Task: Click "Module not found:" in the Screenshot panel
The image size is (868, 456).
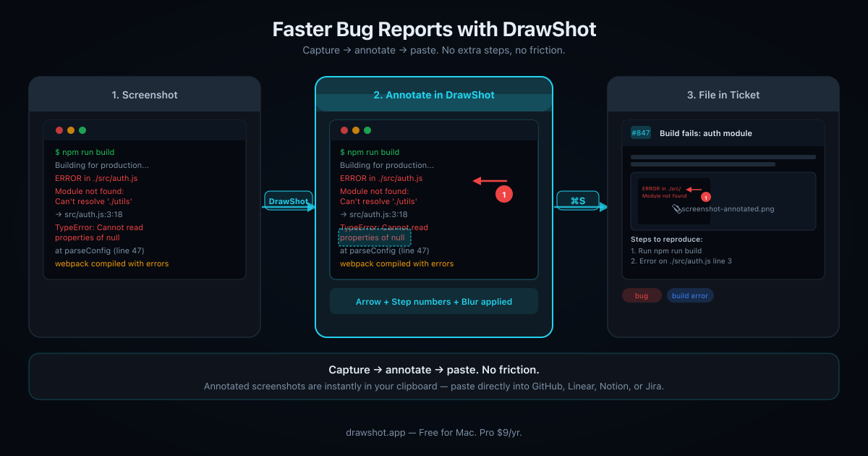Action: (x=90, y=191)
